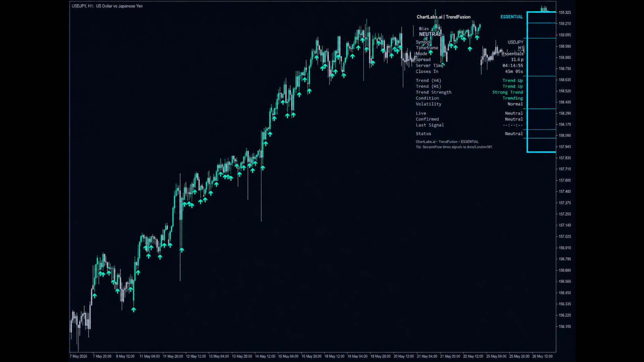Click price level 156.795 on the axis
The width and height of the screenshot is (644, 362).
coord(565,259)
